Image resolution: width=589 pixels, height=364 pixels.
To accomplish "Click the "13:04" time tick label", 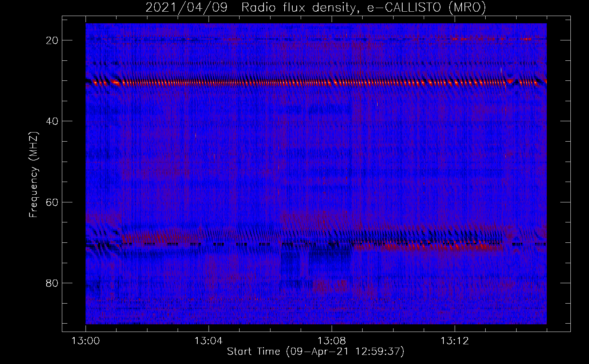I will (x=209, y=341).
